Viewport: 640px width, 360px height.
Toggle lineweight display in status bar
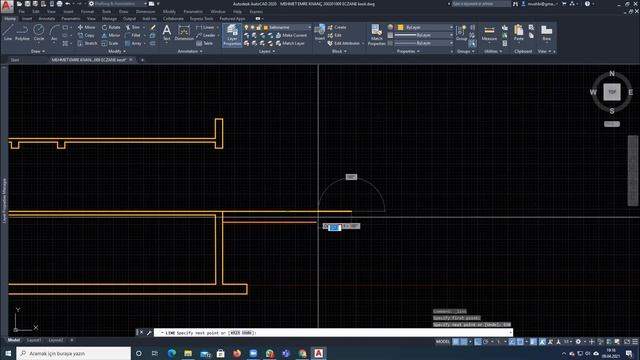click(533, 342)
